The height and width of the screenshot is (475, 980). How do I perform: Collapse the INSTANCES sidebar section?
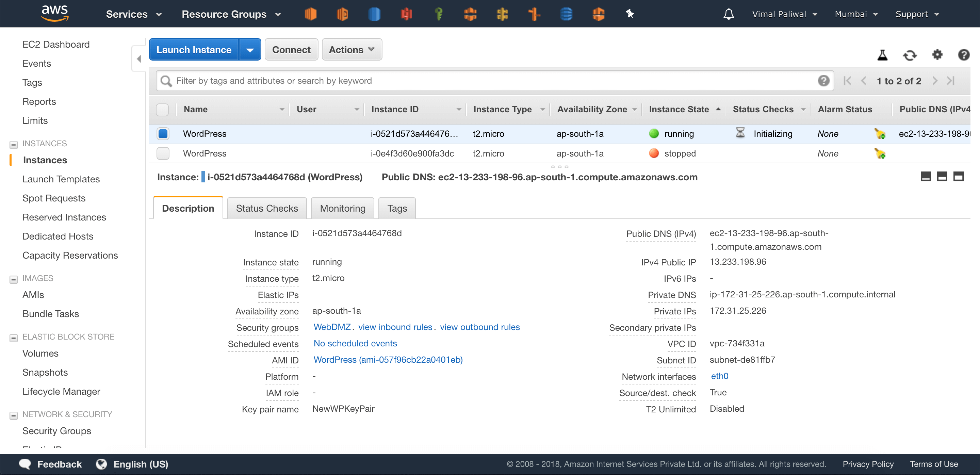(x=13, y=145)
